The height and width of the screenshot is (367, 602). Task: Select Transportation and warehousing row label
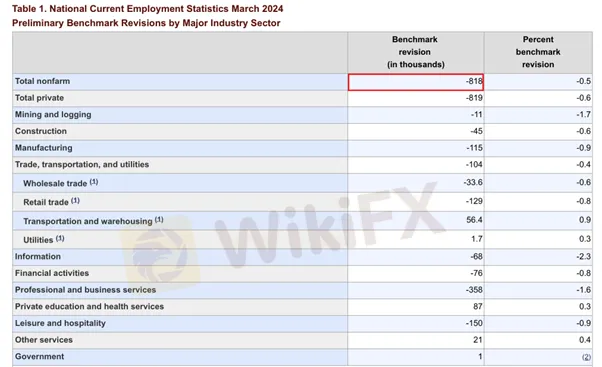[x=88, y=222]
